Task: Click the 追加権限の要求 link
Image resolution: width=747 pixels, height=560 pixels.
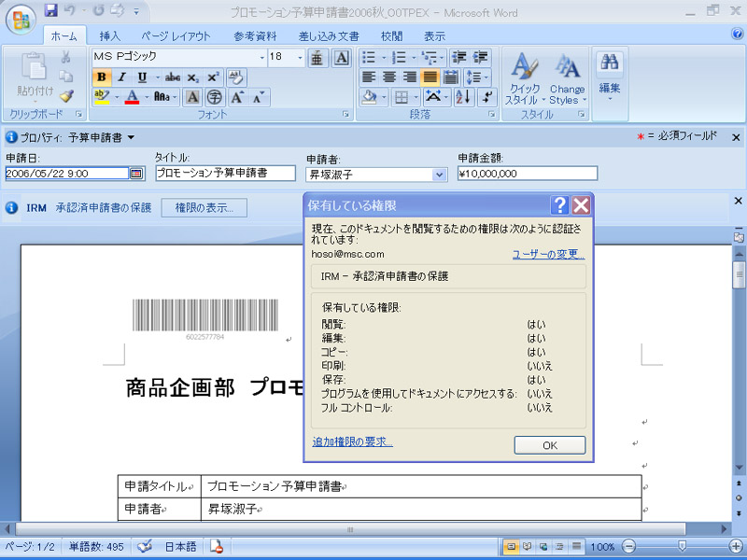Action: click(x=353, y=441)
